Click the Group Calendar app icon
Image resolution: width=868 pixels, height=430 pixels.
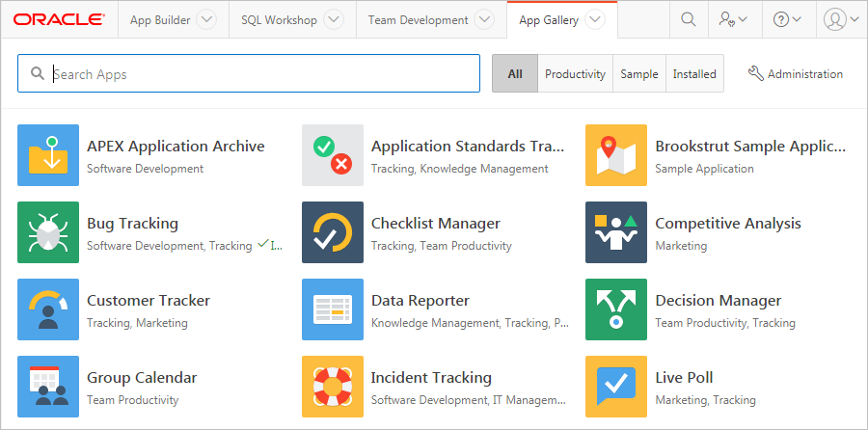point(48,387)
